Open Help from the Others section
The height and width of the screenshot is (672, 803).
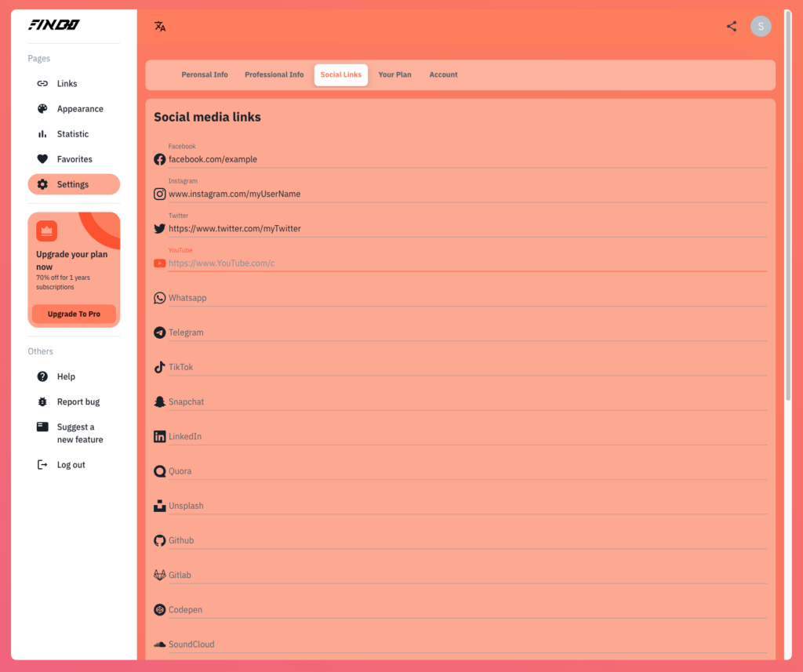74,376
